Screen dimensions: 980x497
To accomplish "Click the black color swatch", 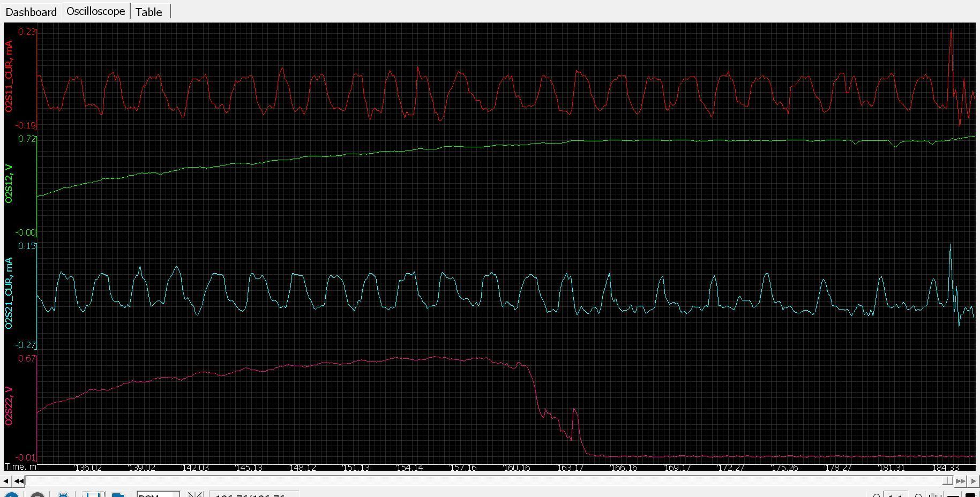I will (970, 495).
